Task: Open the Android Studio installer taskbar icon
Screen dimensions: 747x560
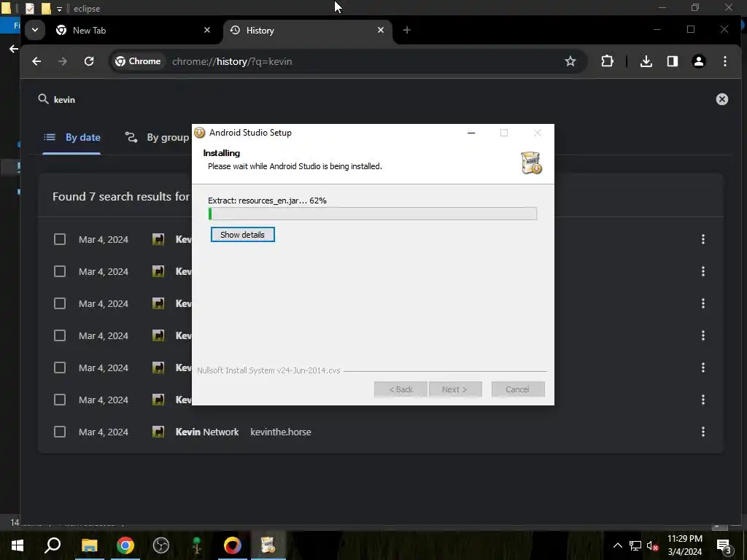Action: 268,545
